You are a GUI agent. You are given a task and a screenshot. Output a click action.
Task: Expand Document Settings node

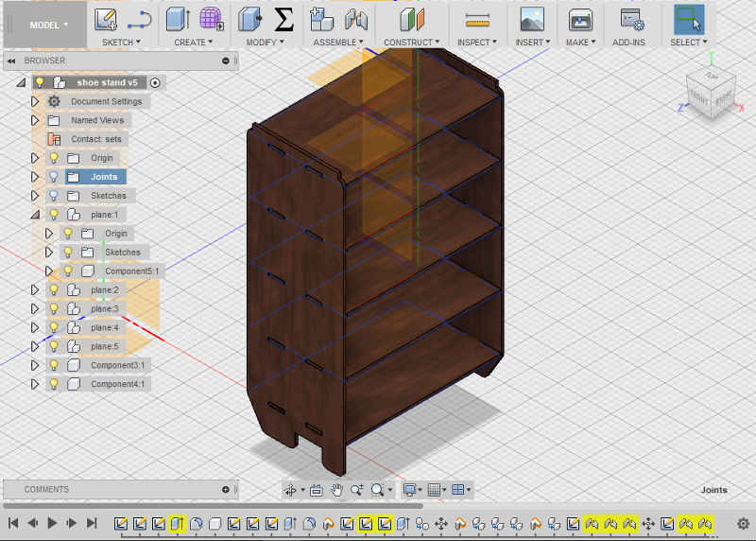pyautogui.click(x=35, y=101)
